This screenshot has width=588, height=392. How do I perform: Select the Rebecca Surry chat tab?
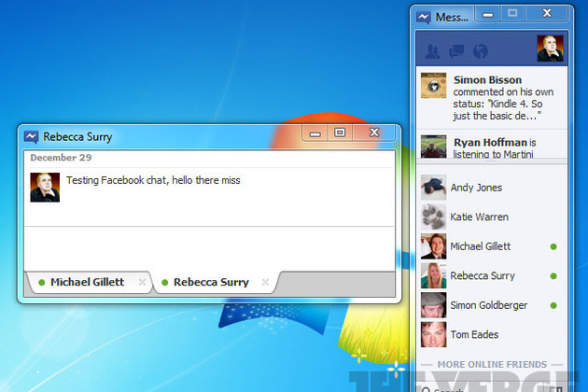pyautogui.click(x=211, y=282)
